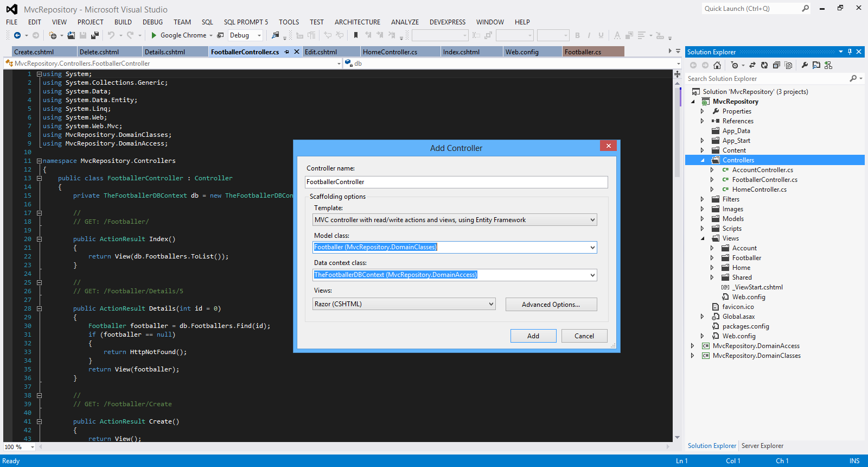Open the Debug configuration dropdown
Viewport: 868px width, 467px height.
[x=259, y=36]
